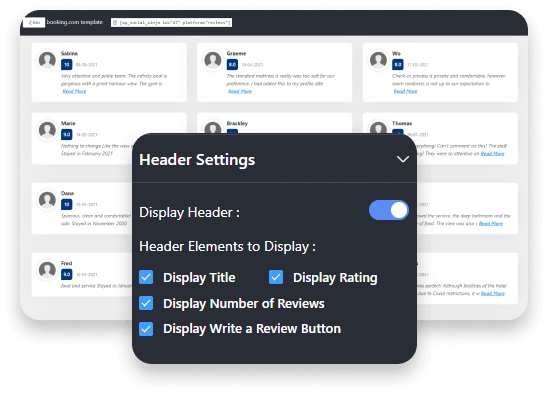Viewport: 548px width, 394px height.
Task: Click reviewer name Brackley
Action: 237,123
